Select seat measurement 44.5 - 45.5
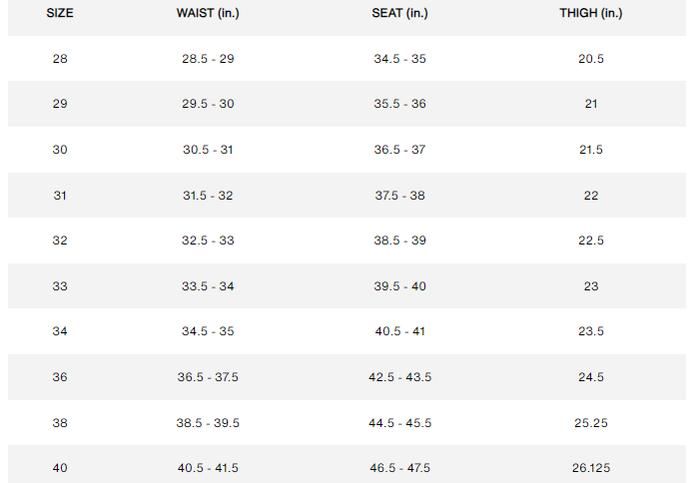Screen dimensions: 700x483 point(400,423)
